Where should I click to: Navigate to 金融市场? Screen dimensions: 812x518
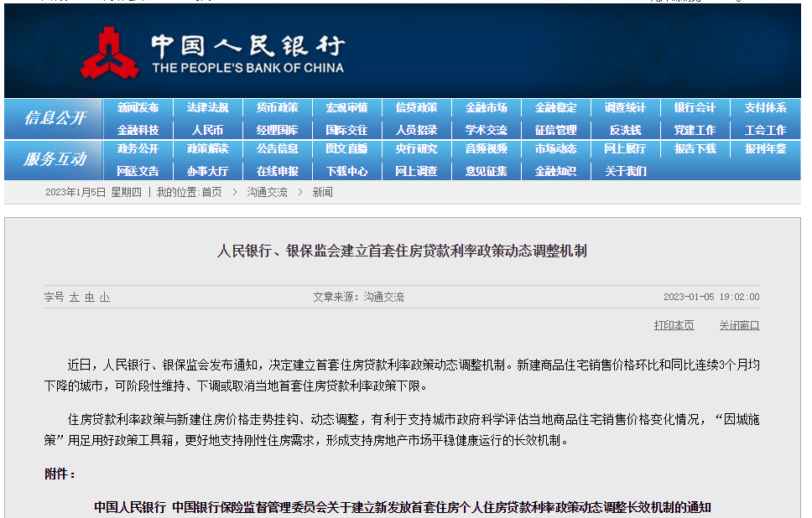pyautogui.click(x=487, y=107)
